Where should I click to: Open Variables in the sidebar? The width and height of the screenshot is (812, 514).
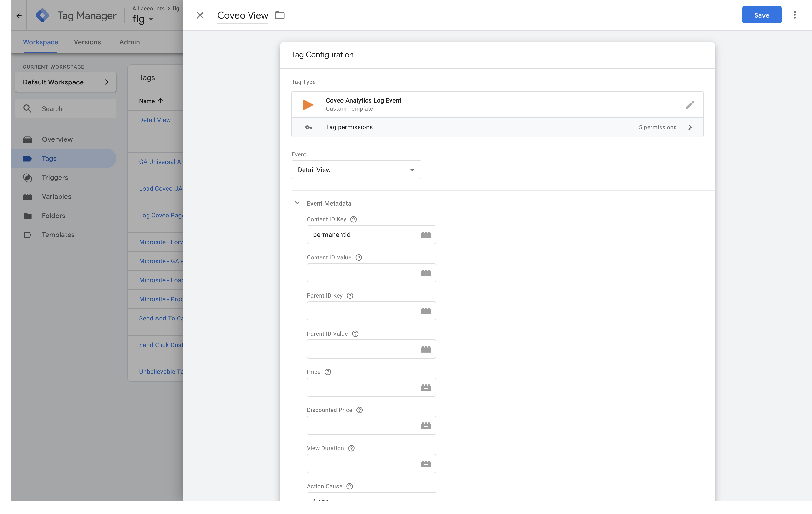click(56, 196)
